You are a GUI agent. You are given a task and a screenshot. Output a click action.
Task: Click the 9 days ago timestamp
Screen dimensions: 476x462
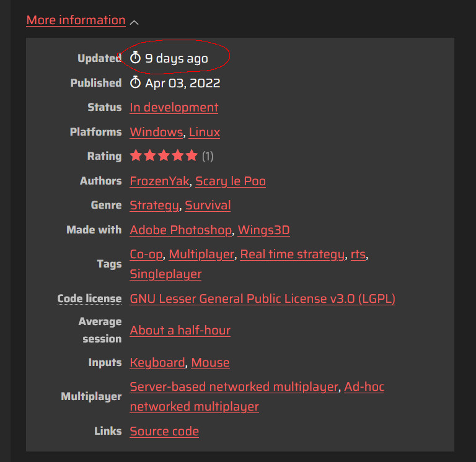177,58
